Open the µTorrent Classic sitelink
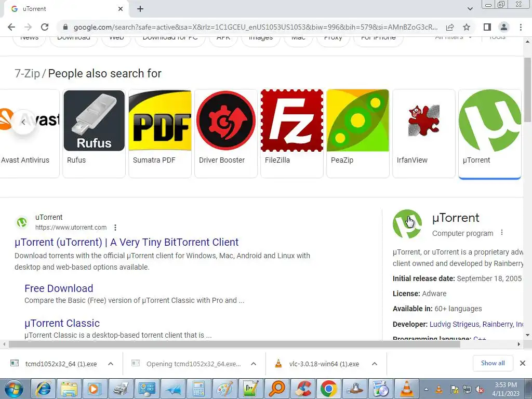532x399 pixels. (x=62, y=323)
